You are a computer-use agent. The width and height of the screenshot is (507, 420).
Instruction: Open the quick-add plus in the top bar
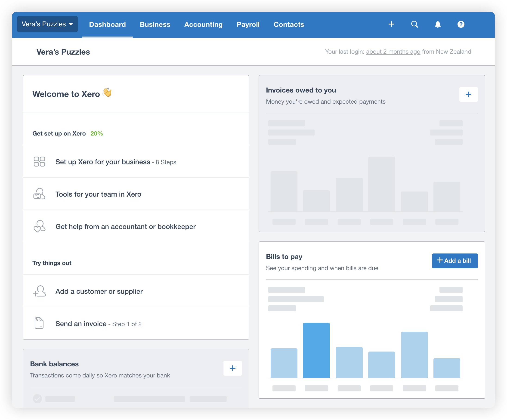click(391, 24)
